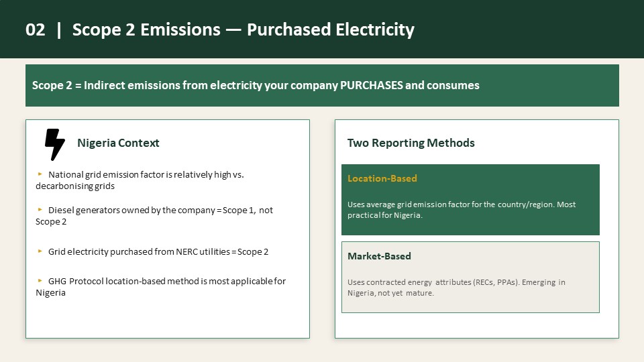This screenshot has width=644, height=362.
Task: Click the Location-Based description text
Action: 462,210
